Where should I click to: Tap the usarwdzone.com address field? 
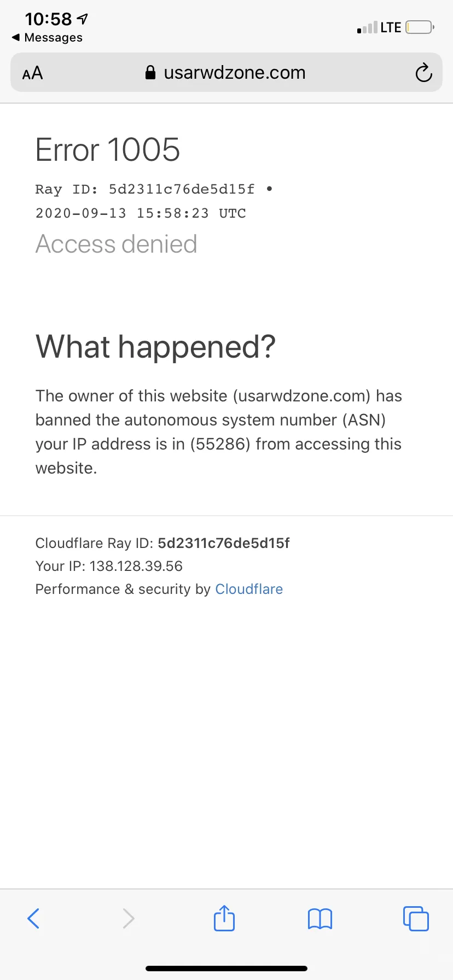[x=226, y=72]
